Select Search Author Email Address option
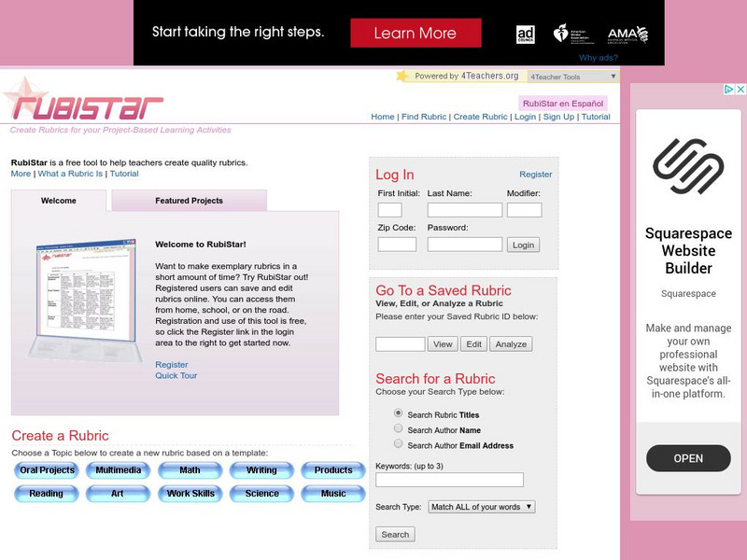 (399, 445)
